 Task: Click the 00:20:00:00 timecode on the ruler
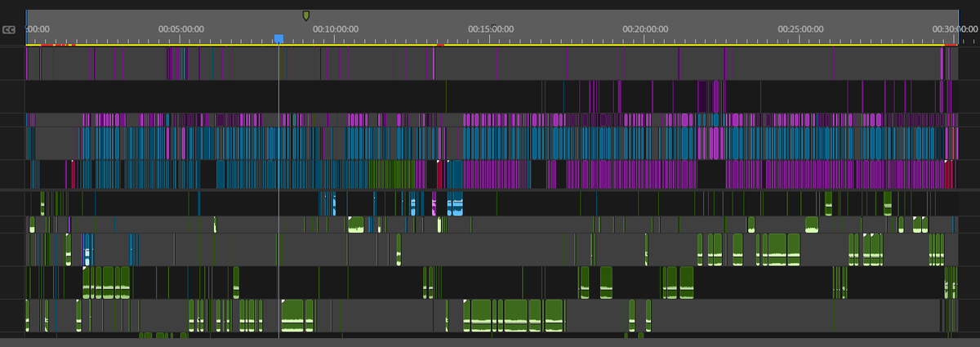pyautogui.click(x=646, y=29)
